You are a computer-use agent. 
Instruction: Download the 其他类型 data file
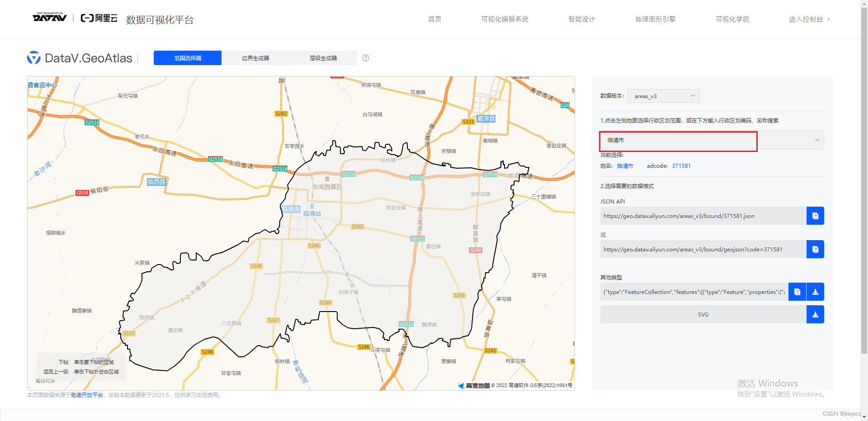click(815, 292)
